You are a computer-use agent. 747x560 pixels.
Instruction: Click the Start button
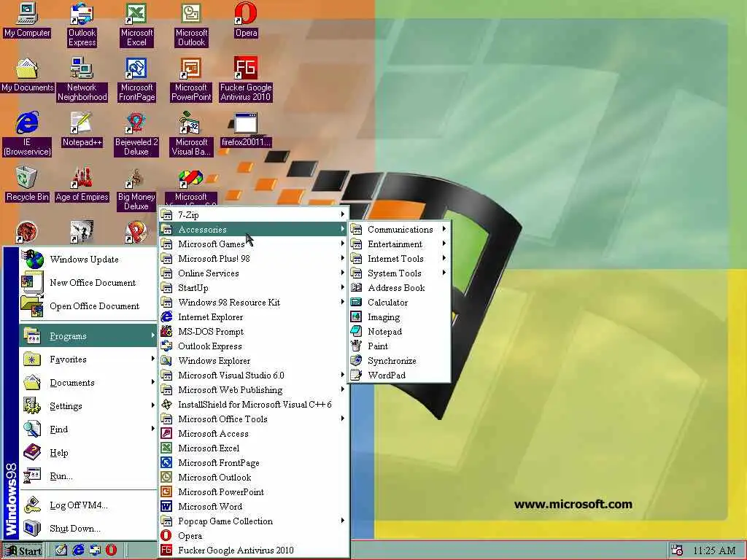pos(23,551)
